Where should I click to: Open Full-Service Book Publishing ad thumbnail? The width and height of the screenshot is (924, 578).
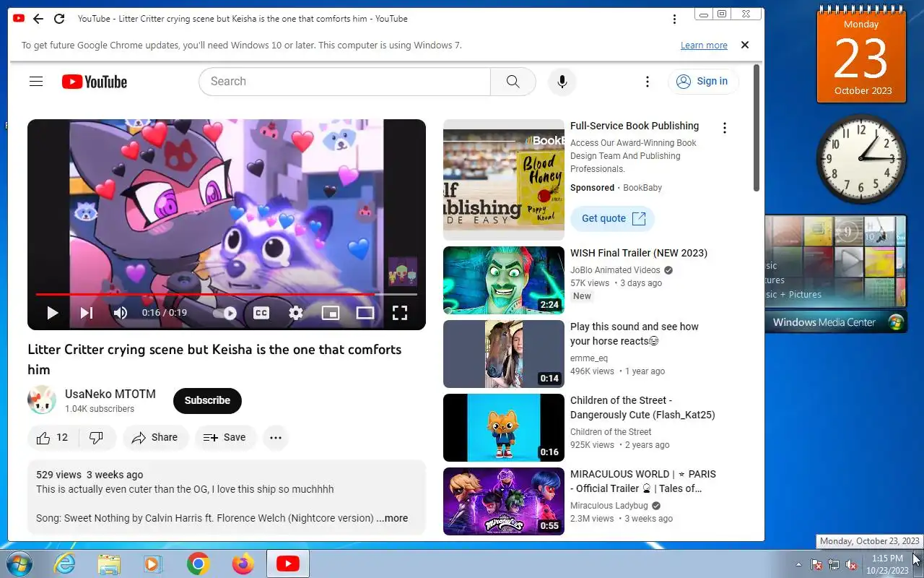point(504,179)
